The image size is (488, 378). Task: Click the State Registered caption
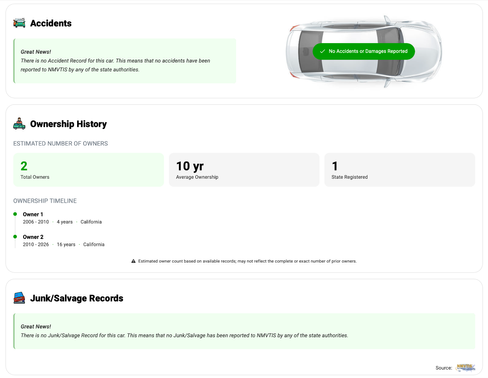[350, 177]
